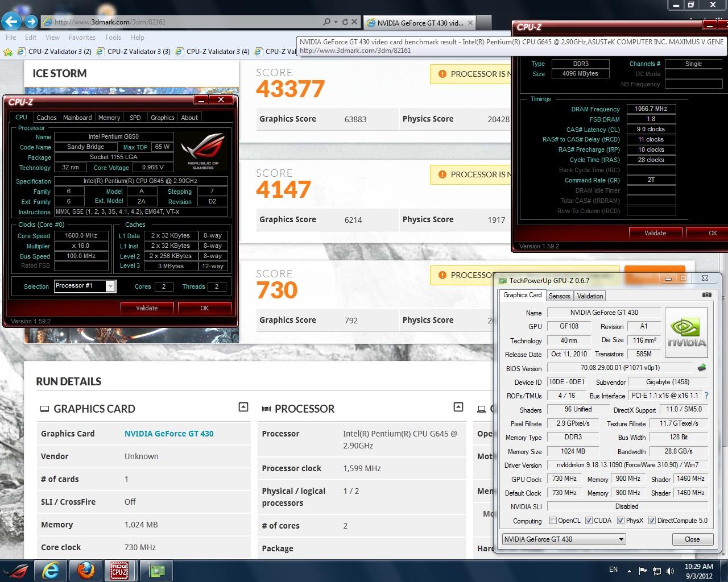728x582 pixels.
Task: Click the 4147 score value
Action: [x=283, y=189]
